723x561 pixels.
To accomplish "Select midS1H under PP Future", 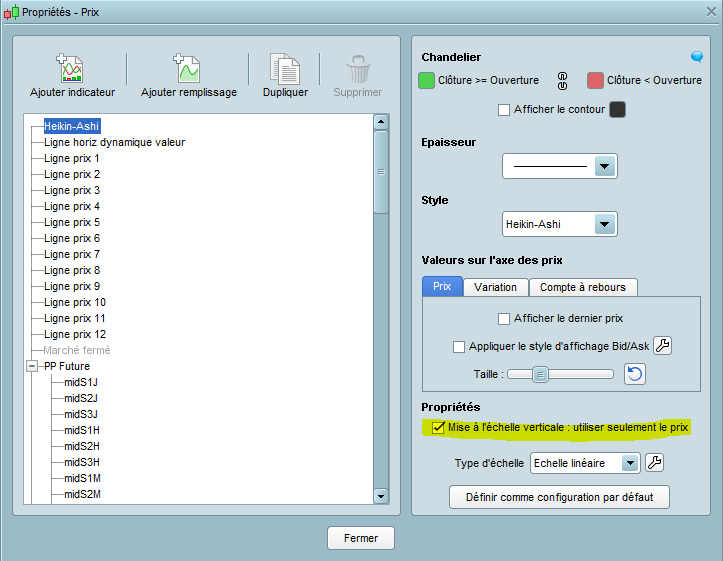I will [x=82, y=430].
